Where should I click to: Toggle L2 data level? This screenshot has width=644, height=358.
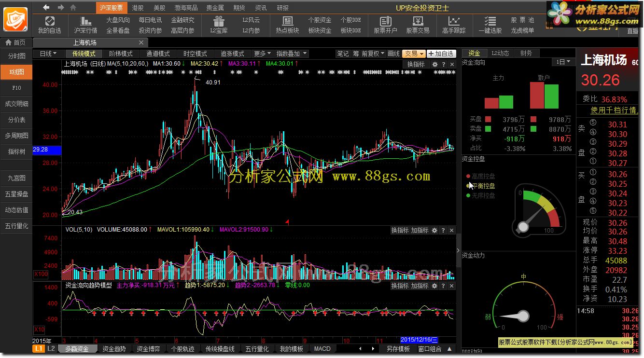coord(51,349)
